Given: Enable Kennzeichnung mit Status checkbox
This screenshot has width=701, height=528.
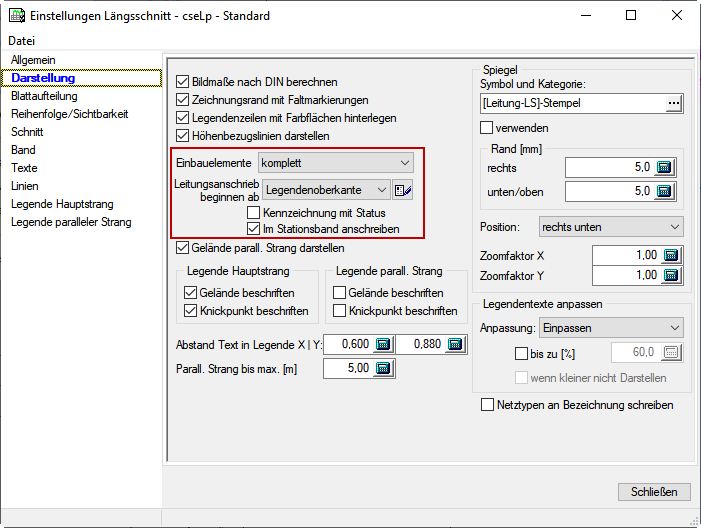Looking at the screenshot, I should (254, 213).
